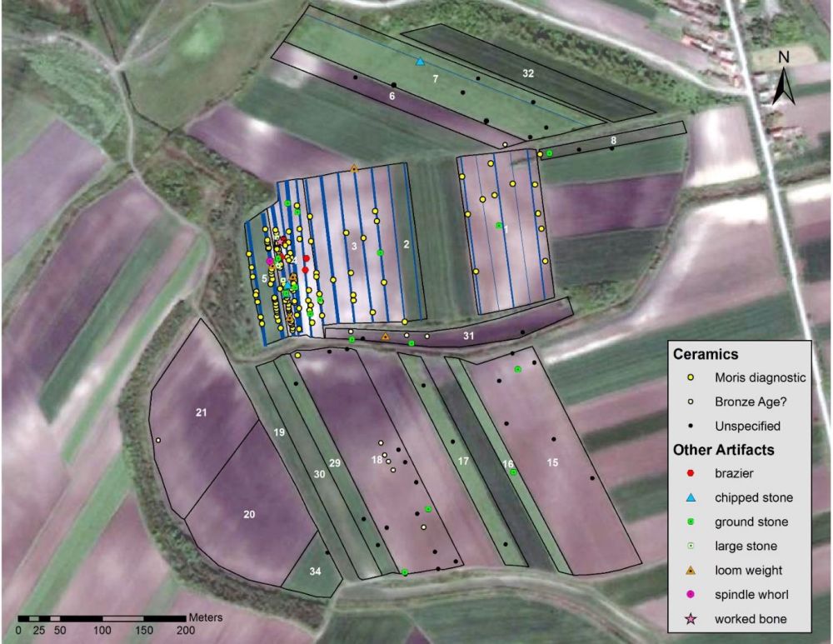This screenshot has height=644, width=833.
Task: Click the black-and-white scale bar
Action: 102,618
